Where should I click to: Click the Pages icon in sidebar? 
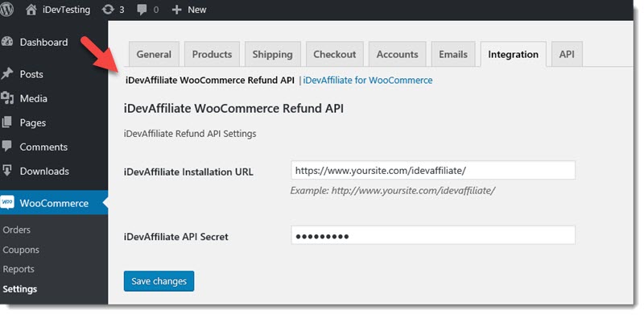click(7, 122)
